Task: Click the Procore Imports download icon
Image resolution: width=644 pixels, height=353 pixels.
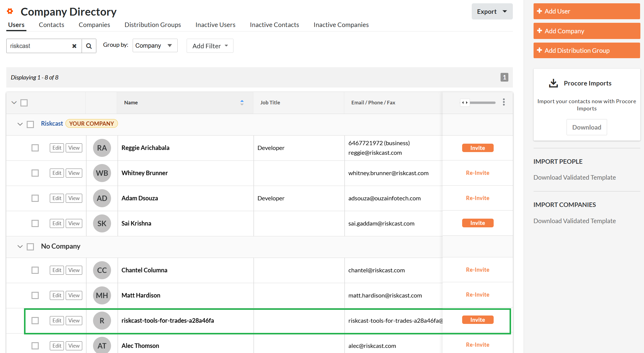Action: click(x=553, y=83)
